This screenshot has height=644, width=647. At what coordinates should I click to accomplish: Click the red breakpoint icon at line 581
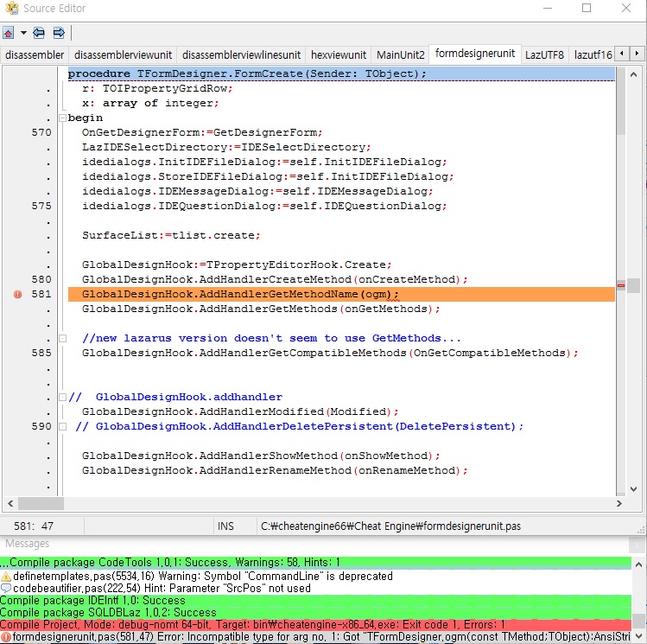click(17, 295)
